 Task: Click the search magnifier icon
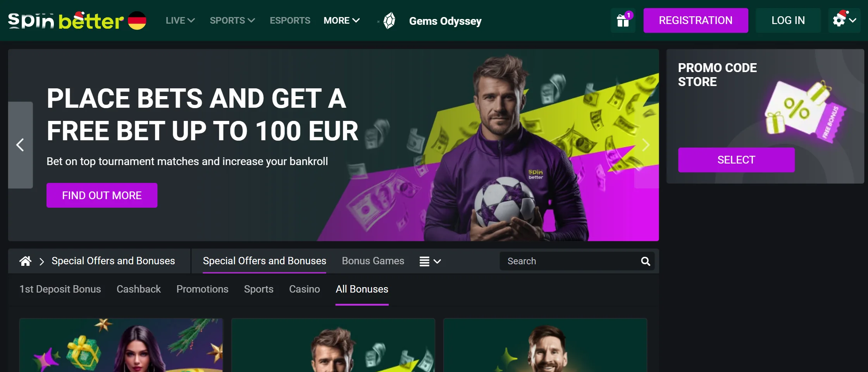[645, 261]
